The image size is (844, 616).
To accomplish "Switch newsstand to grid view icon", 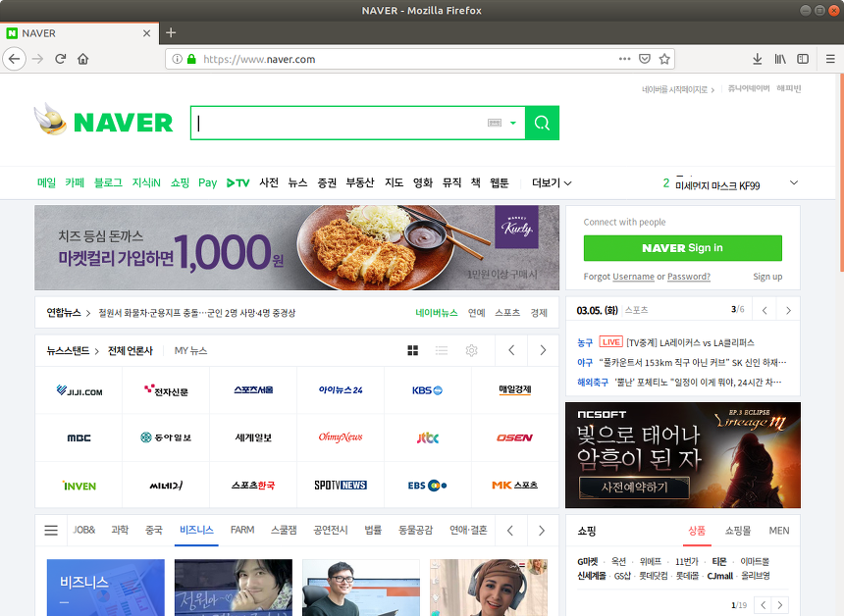I will 413,351.
